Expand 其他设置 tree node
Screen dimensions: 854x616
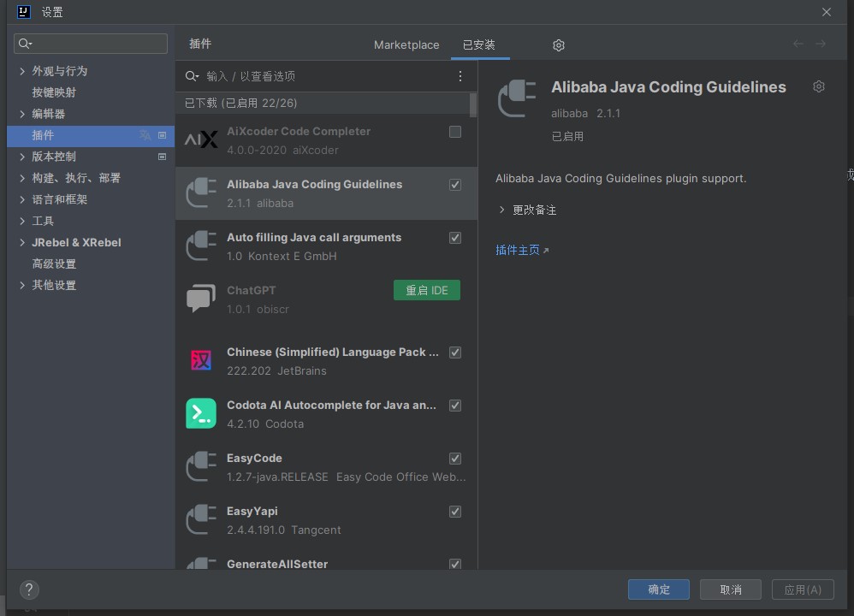pyautogui.click(x=21, y=285)
